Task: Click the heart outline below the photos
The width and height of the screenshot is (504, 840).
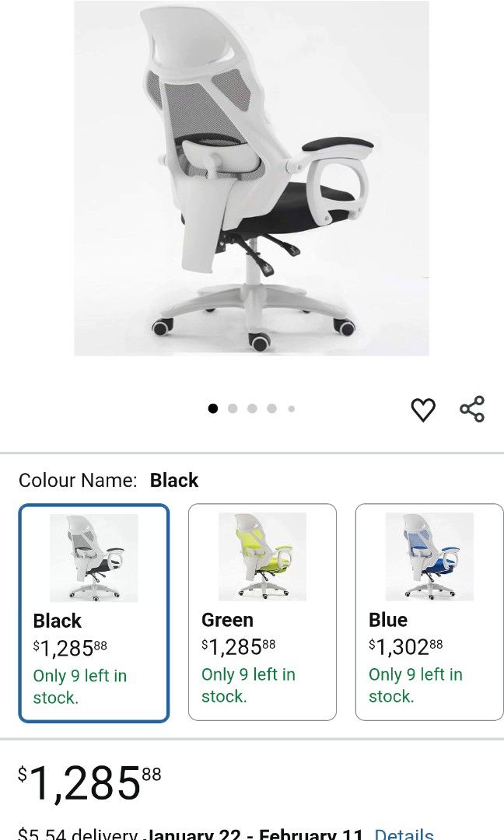Action: pos(424,408)
